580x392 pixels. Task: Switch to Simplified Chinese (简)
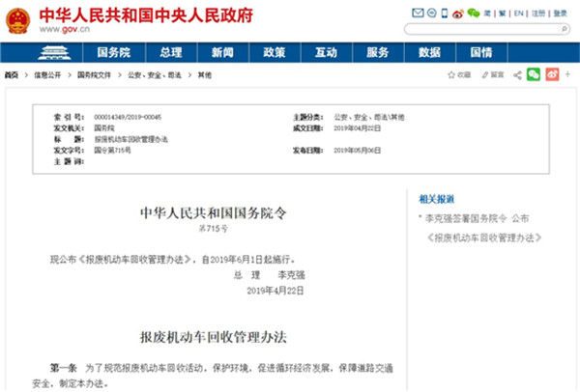[x=488, y=14]
